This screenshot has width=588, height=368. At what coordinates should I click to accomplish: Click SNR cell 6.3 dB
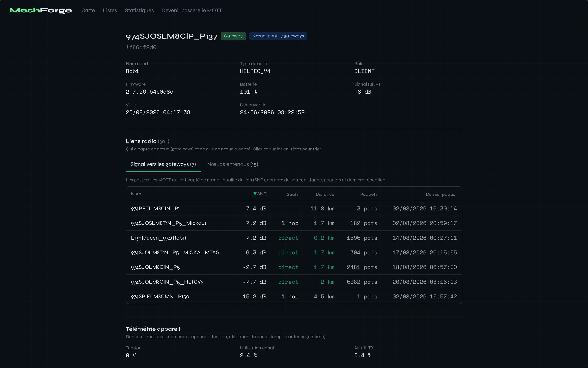tap(256, 253)
